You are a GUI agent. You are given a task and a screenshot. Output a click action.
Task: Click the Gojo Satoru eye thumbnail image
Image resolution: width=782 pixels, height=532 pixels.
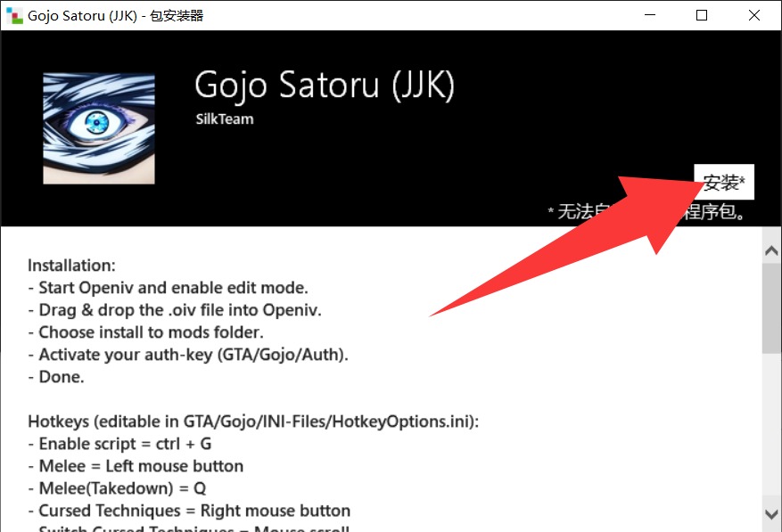pos(99,128)
